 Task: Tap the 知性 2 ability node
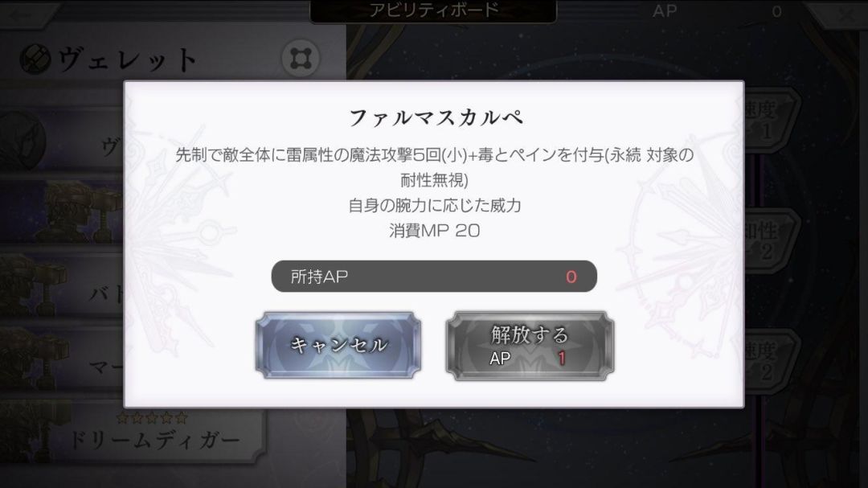pyautogui.click(x=771, y=240)
